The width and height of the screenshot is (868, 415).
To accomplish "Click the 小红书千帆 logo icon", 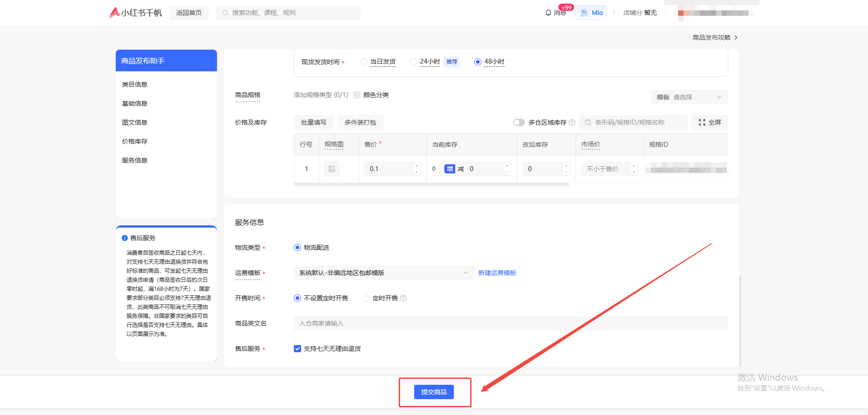I will 114,13.
